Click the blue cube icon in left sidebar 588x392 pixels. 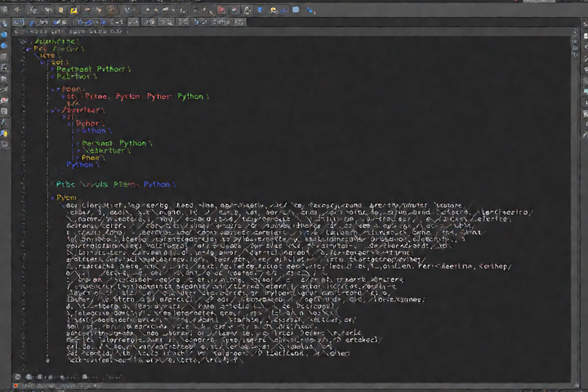pos(4,35)
